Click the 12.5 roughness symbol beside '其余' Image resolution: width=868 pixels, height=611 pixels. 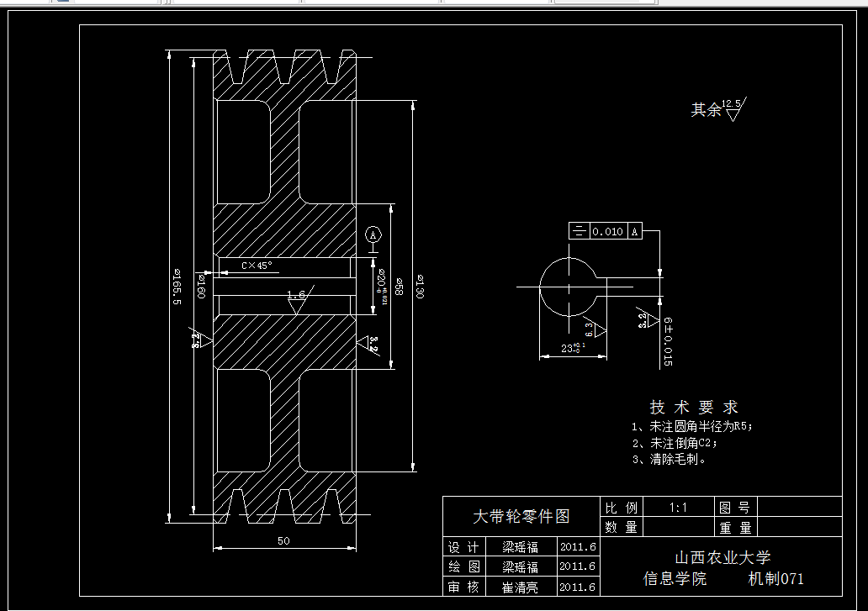click(734, 109)
